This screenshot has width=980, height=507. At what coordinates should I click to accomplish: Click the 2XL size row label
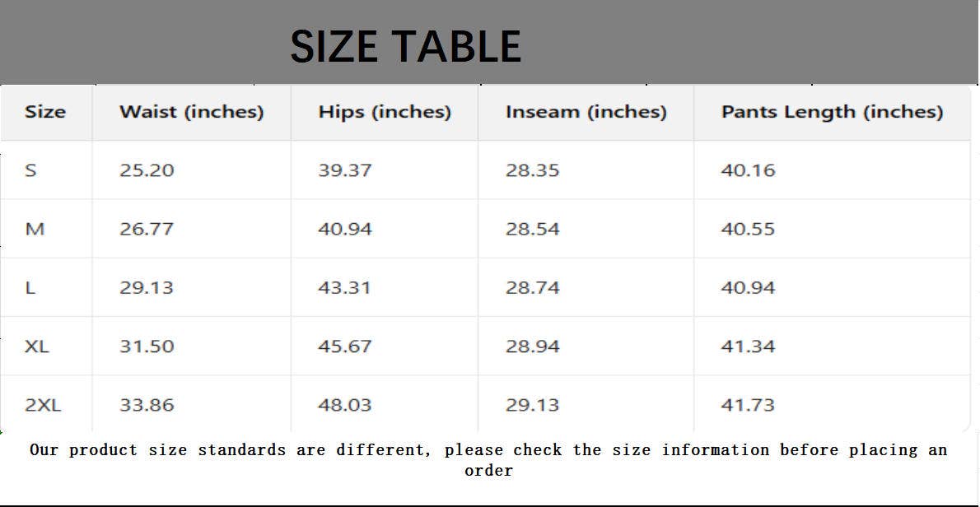tap(43, 405)
